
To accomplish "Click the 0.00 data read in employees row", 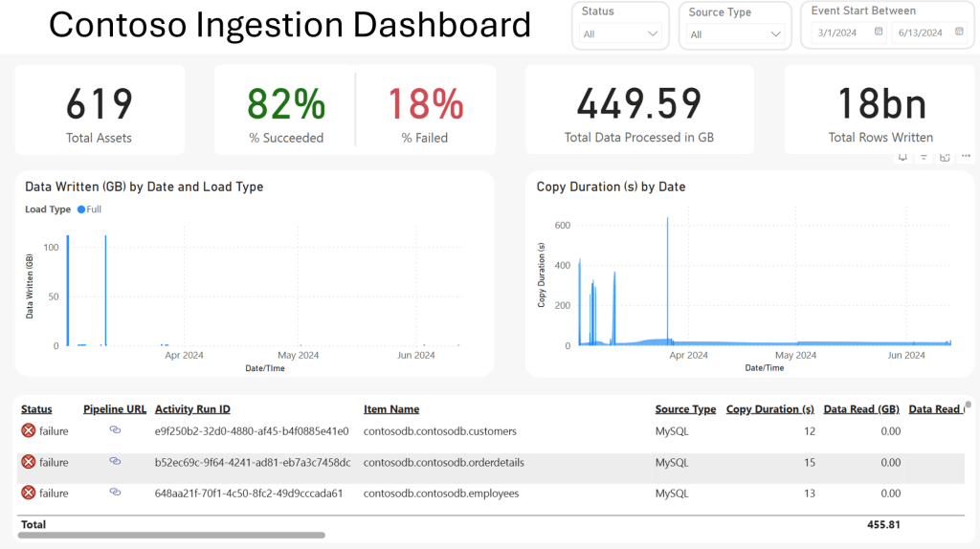I will tap(891, 494).
